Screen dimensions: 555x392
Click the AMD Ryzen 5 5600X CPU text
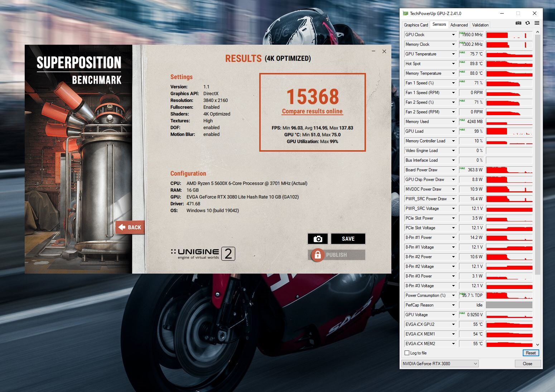[x=247, y=183]
